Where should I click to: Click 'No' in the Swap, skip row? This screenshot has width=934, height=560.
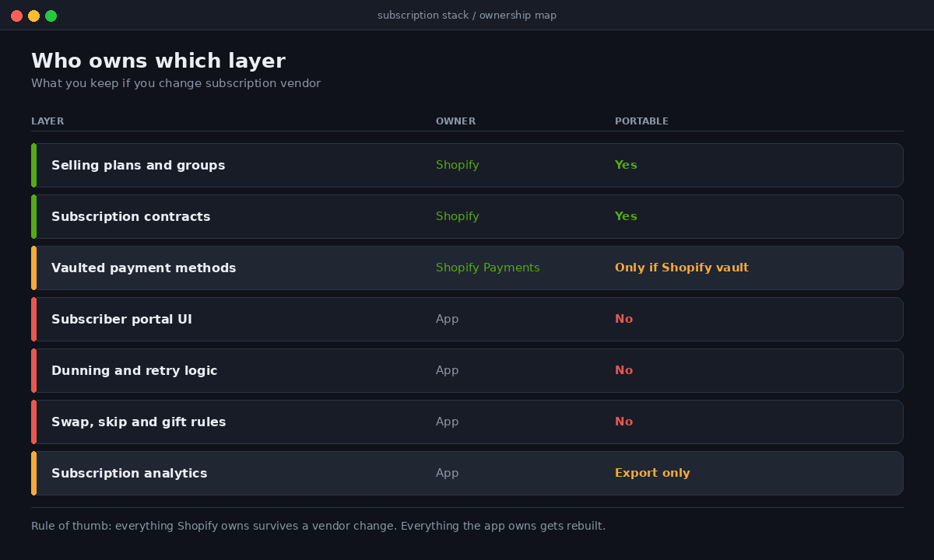click(x=623, y=422)
